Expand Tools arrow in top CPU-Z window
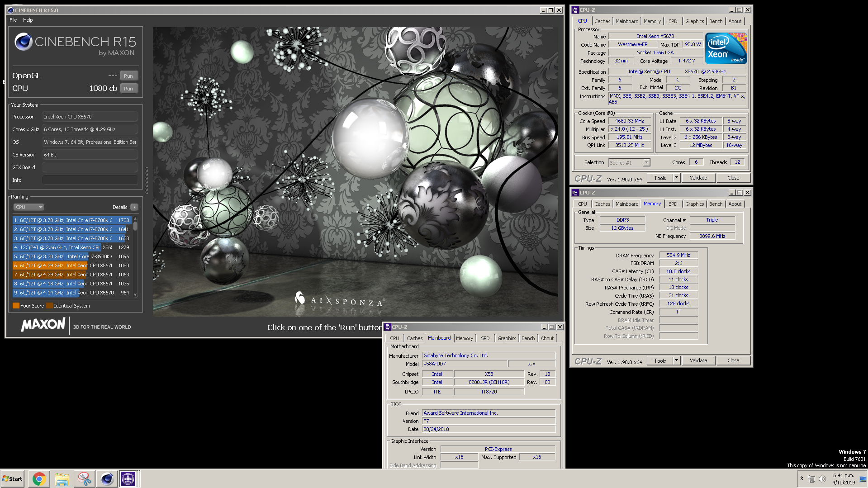 click(676, 178)
